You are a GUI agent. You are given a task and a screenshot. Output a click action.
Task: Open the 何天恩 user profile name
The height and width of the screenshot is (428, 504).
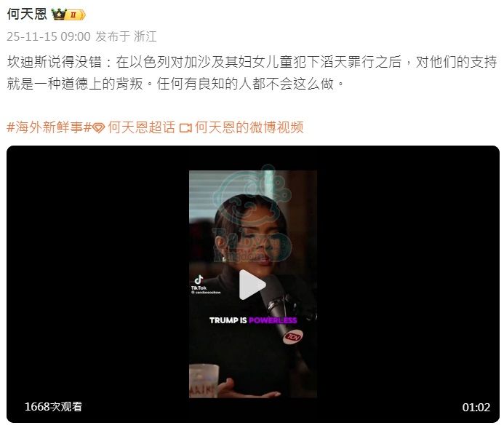[27, 15]
